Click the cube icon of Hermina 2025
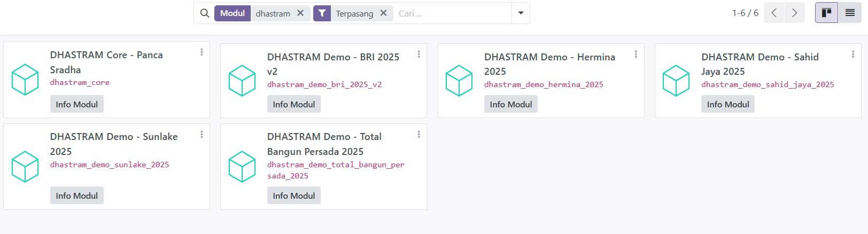868x234 pixels. [459, 81]
